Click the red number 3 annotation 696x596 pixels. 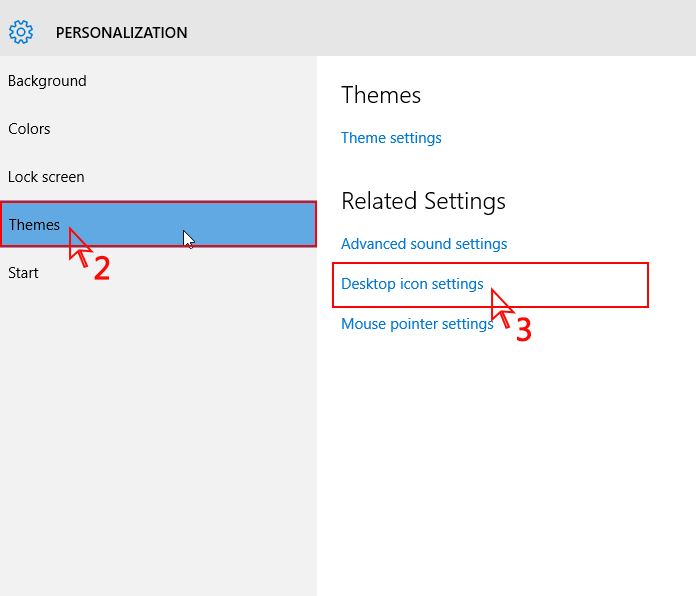coord(524,330)
